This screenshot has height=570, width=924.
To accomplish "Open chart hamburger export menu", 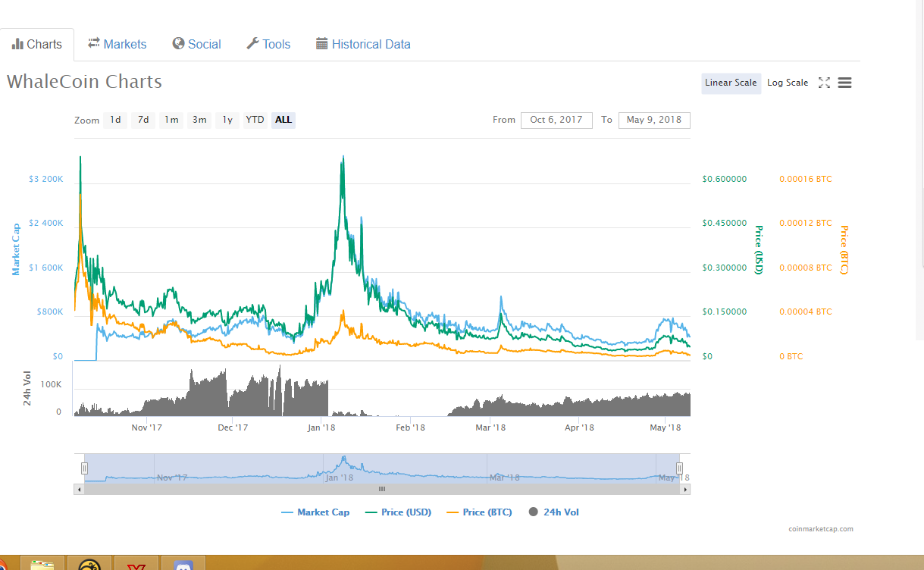I will 844,83.
